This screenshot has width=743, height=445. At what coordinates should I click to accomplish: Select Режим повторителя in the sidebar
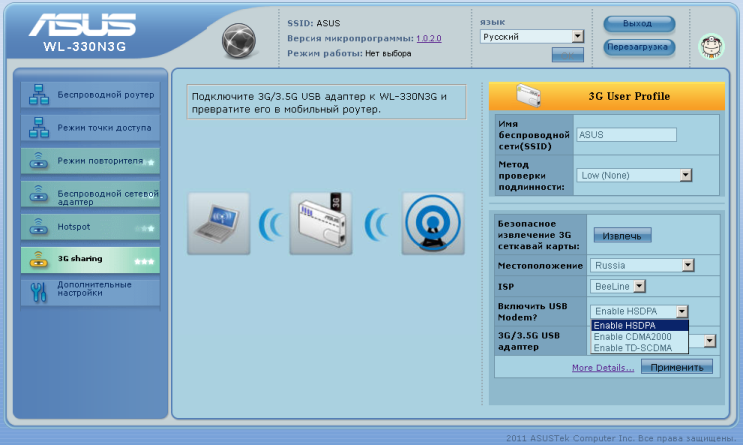90,161
